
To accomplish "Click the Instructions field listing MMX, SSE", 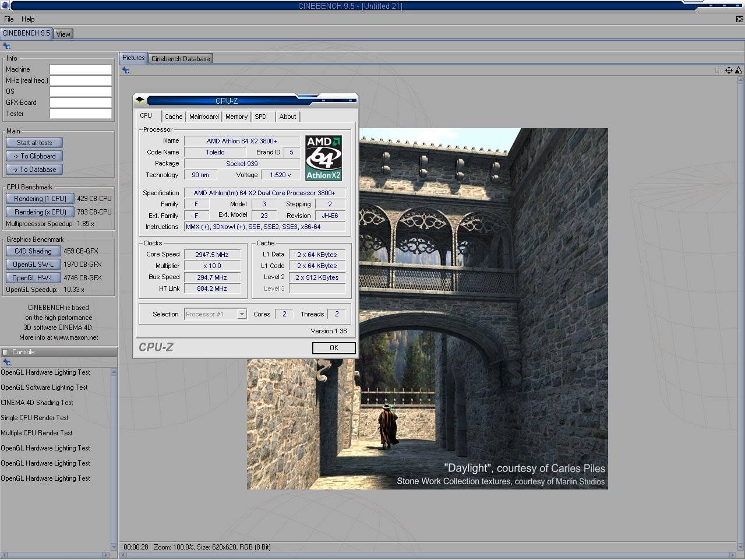I will [x=264, y=227].
